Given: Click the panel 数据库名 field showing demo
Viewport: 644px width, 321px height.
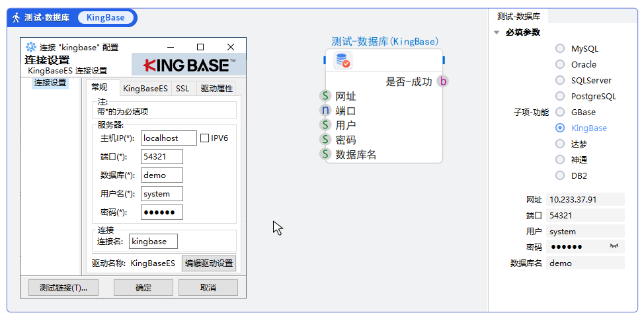Looking at the screenshot, I should click(x=585, y=263).
